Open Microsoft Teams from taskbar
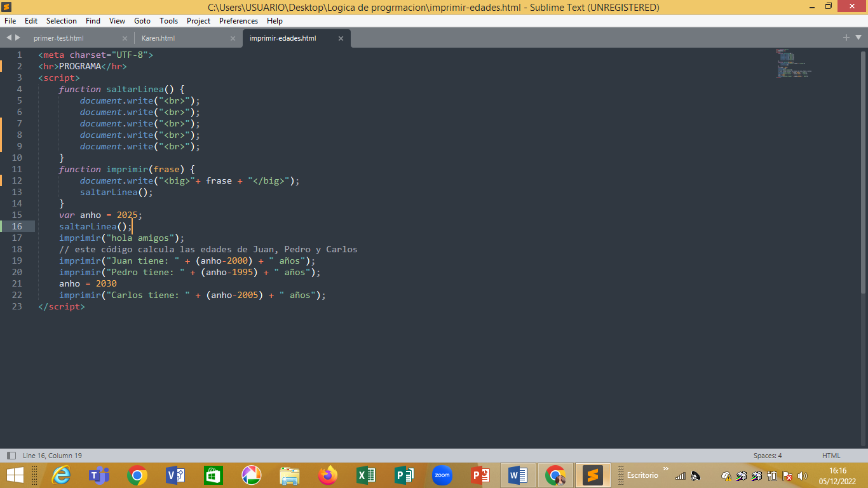Viewport: 868px width, 488px height. (99, 475)
